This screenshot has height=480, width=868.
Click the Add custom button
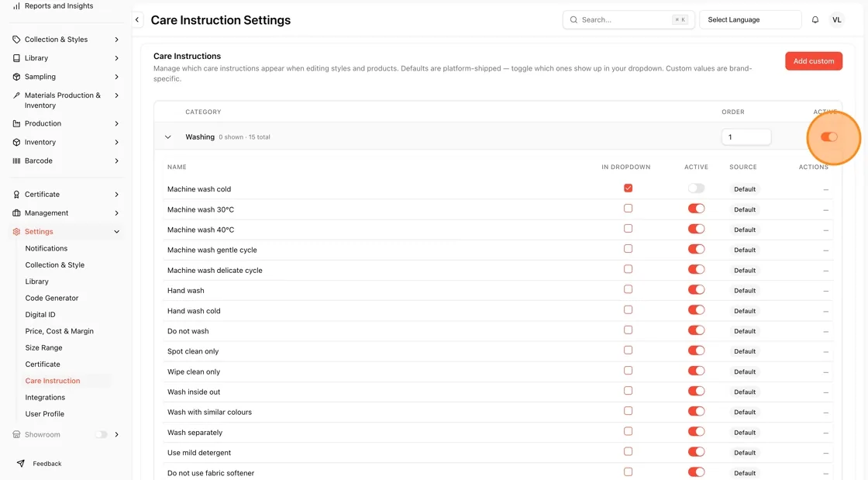[814, 61]
